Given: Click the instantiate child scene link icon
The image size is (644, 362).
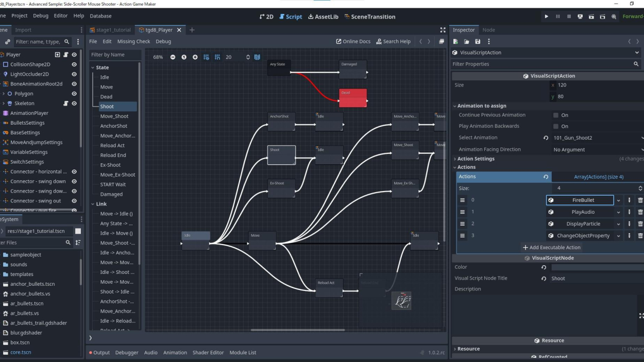Looking at the screenshot, I should point(7,42).
